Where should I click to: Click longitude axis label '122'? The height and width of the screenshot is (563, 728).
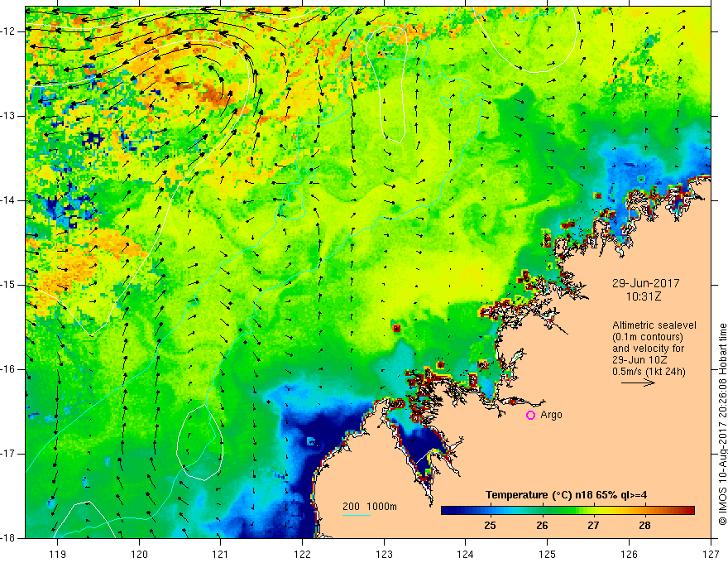pos(302,554)
